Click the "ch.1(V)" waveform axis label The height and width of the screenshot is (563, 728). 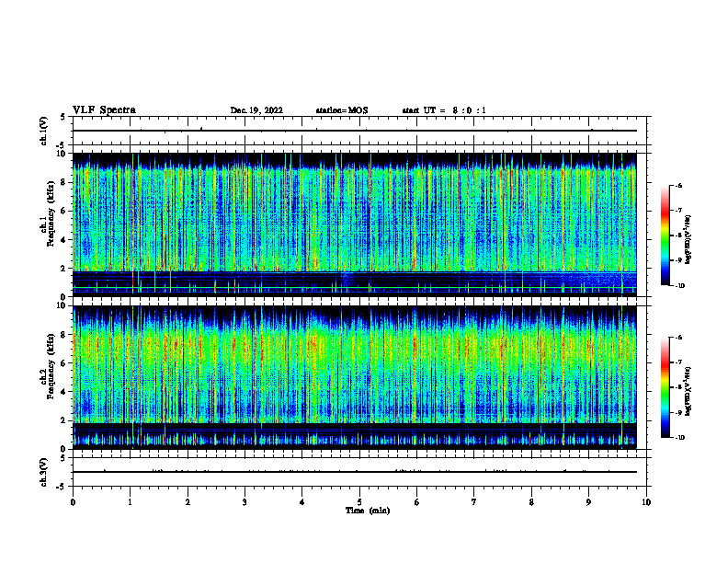click(x=44, y=131)
